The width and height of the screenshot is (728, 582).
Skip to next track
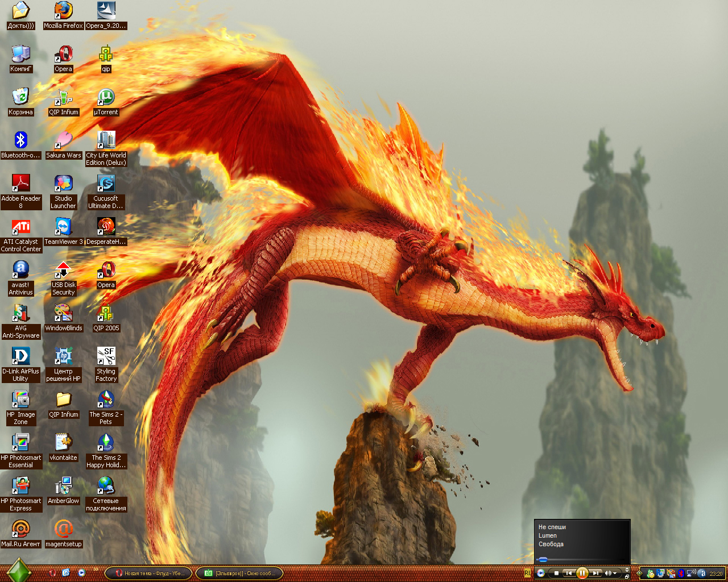pyautogui.click(x=595, y=573)
